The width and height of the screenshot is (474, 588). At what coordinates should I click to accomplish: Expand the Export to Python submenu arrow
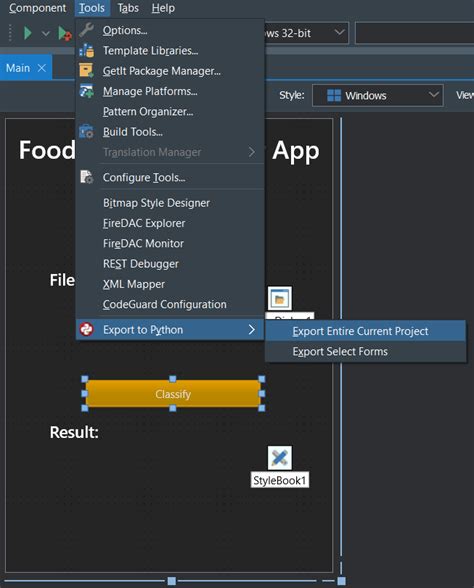click(252, 329)
